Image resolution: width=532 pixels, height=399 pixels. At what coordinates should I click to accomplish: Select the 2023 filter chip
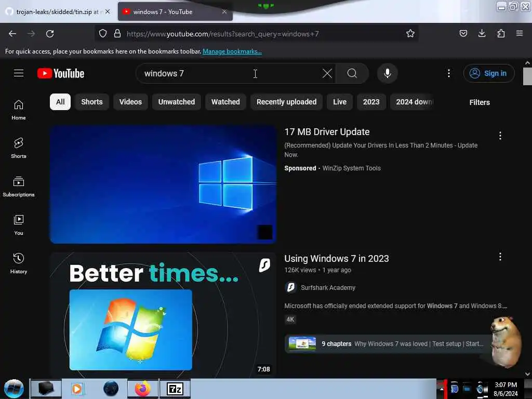[371, 102]
